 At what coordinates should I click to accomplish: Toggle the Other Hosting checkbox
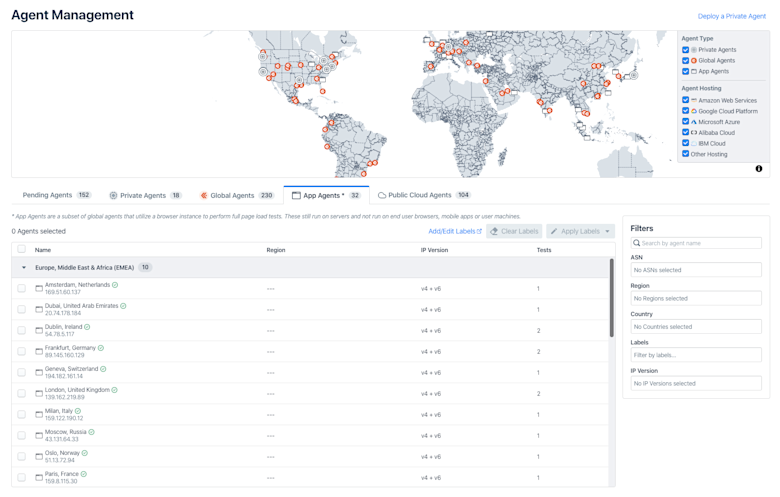click(685, 154)
